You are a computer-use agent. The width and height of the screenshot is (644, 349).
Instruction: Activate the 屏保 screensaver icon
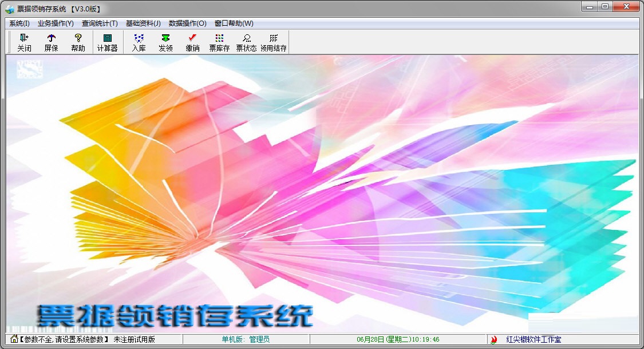(52, 41)
